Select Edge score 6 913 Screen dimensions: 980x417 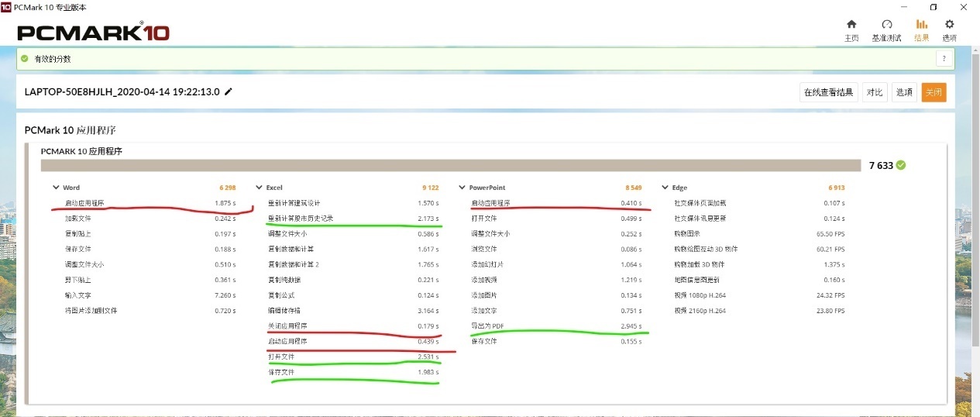coord(836,188)
